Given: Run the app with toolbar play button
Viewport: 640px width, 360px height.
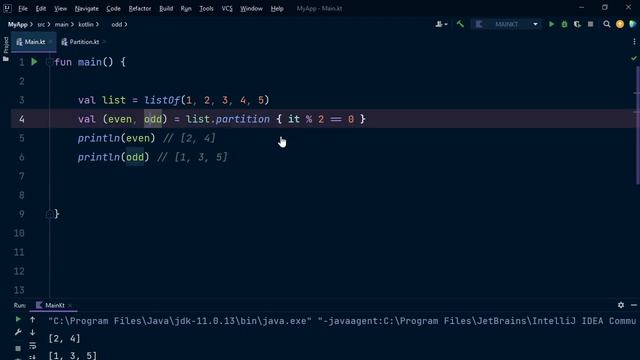Looking at the screenshot, I should click(x=551, y=24).
